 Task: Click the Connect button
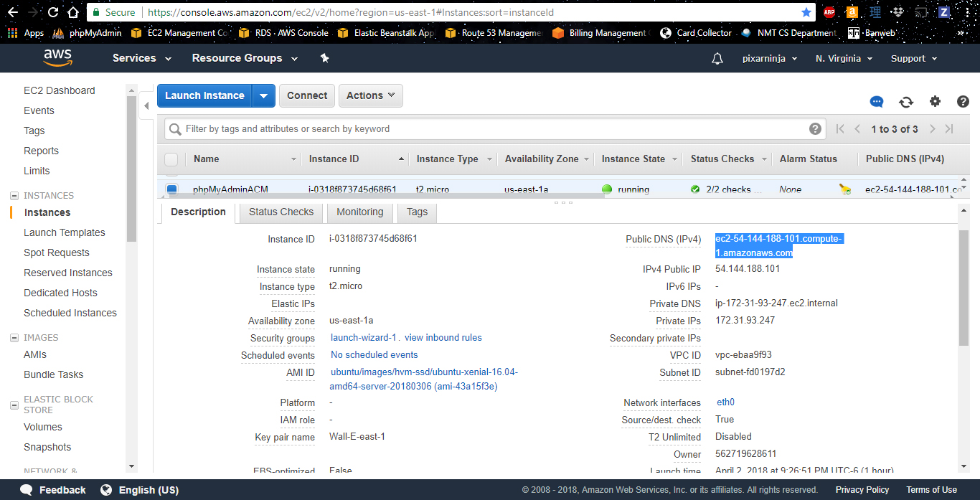307,95
